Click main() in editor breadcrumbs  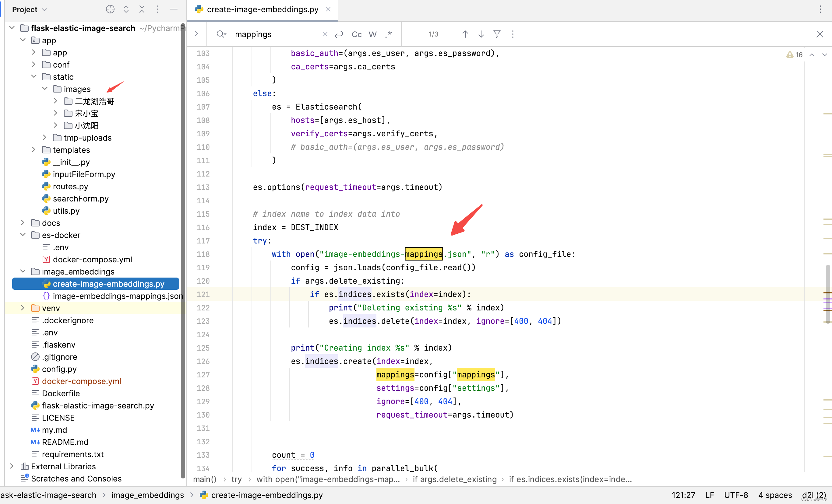205,479
